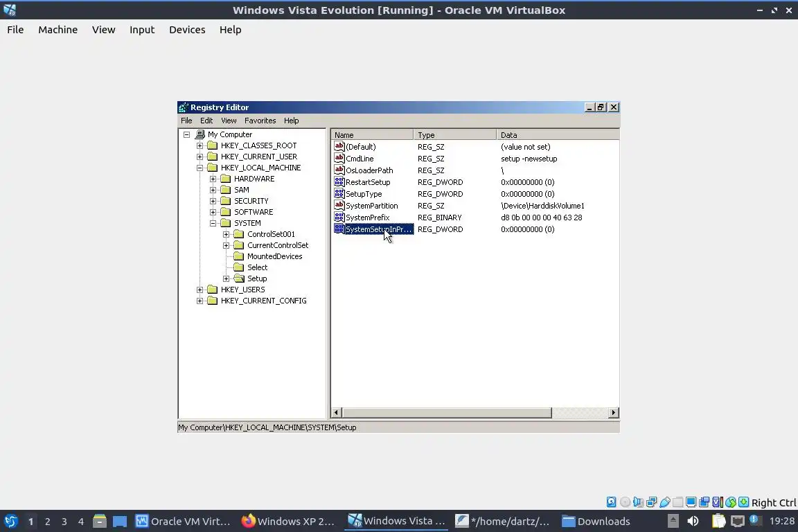The width and height of the screenshot is (798, 532).
Task: Open the VirtualBox Machine menu
Action: coord(58,30)
